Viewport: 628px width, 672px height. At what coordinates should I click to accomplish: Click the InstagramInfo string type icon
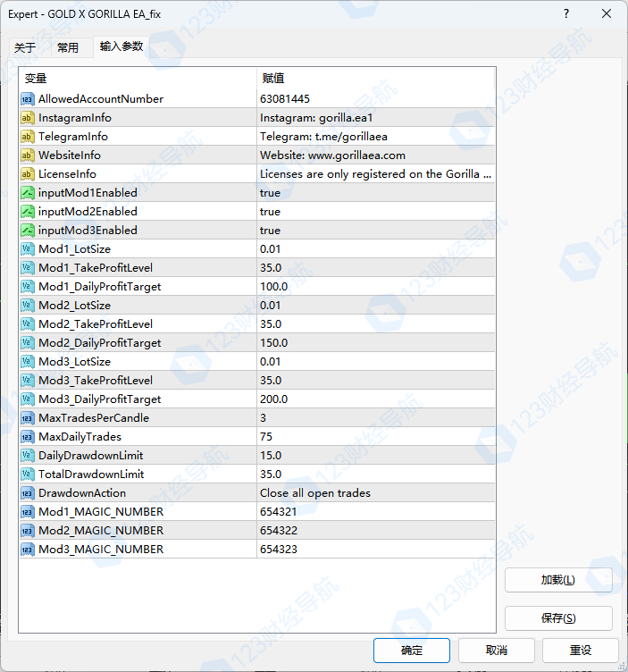pos(28,118)
